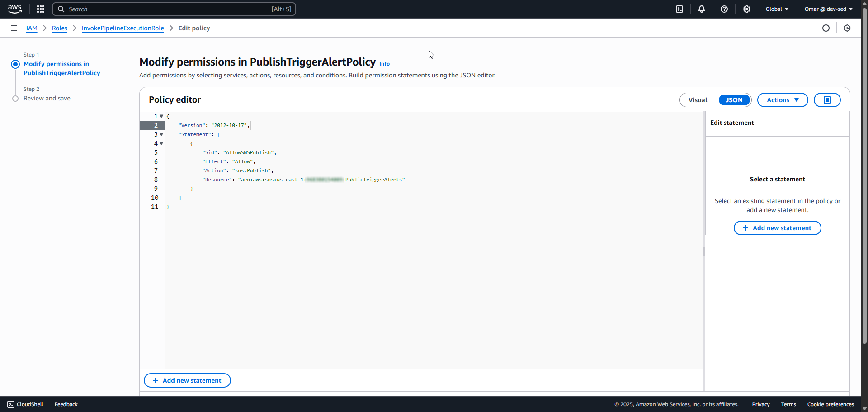This screenshot has width=868, height=412.
Task: Click the "Resource" ARN line in editor
Action: [303, 180]
